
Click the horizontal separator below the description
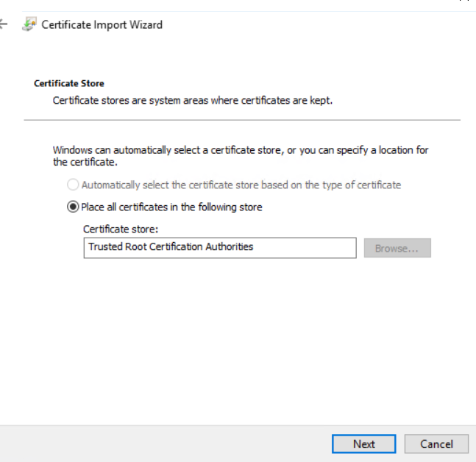pos(241,120)
